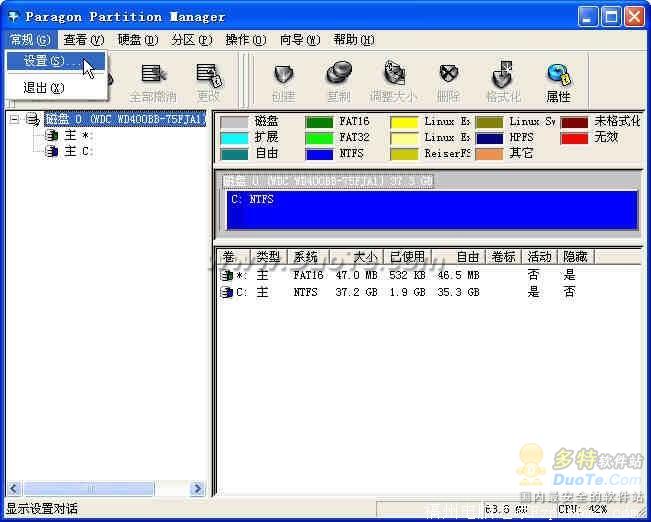Click the dark red 未格式化 legend swatch
The image size is (651, 522).
click(x=574, y=123)
